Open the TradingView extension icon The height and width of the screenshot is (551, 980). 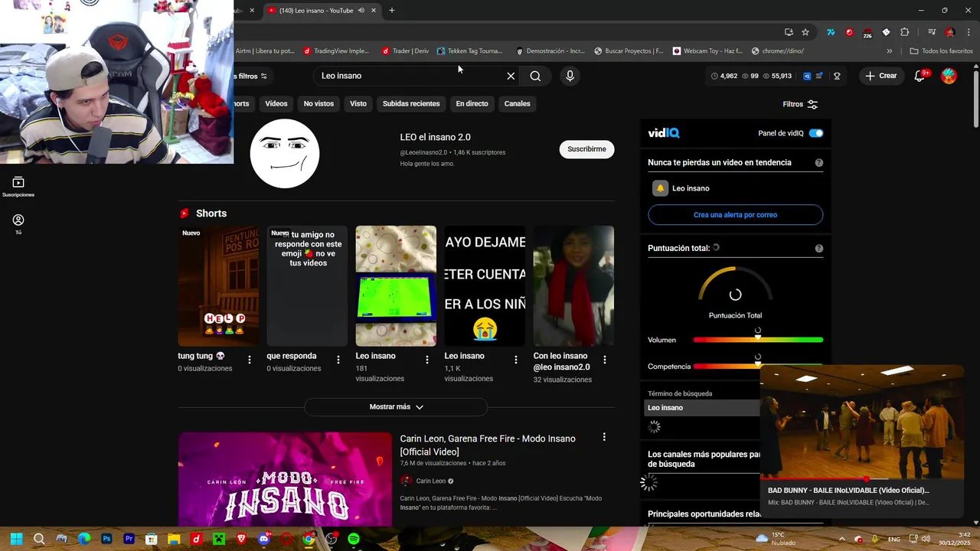tap(831, 32)
